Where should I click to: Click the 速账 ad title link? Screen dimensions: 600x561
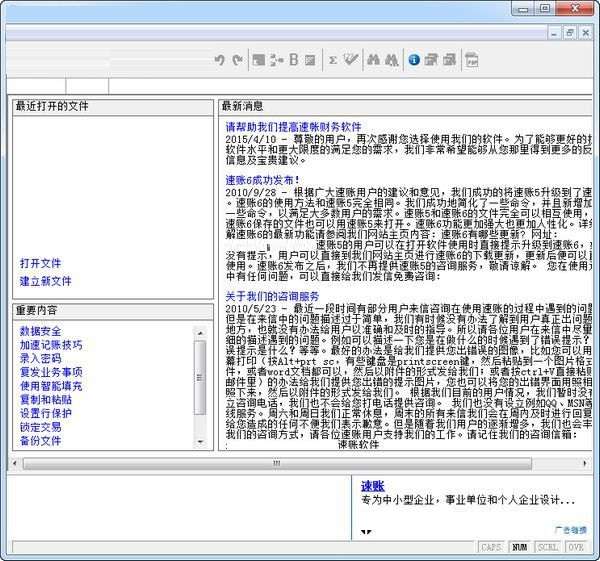pyautogui.click(x=372, y=483)
